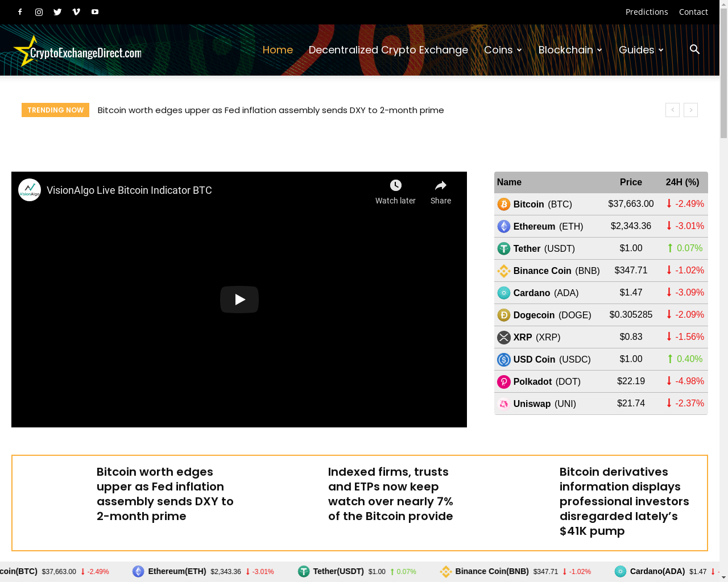
Task: Click the Binance Coin icon in table
Action: [x=504, y=271]
